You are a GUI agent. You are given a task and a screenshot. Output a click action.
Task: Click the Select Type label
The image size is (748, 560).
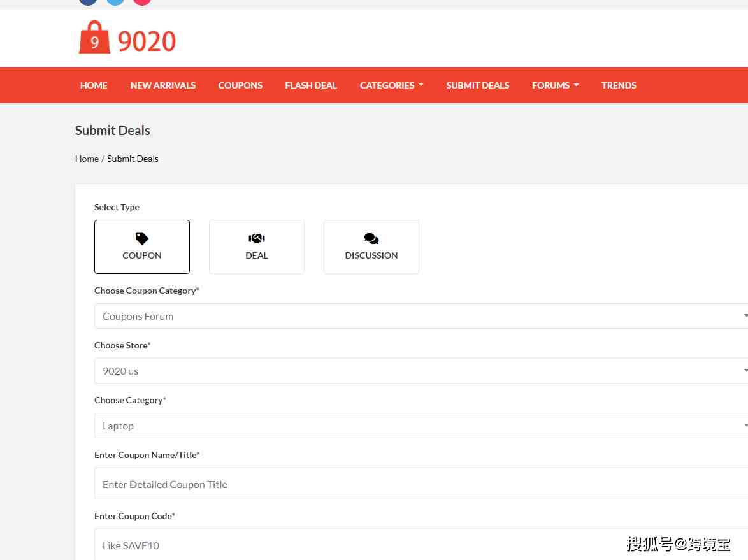coord(117,207)
